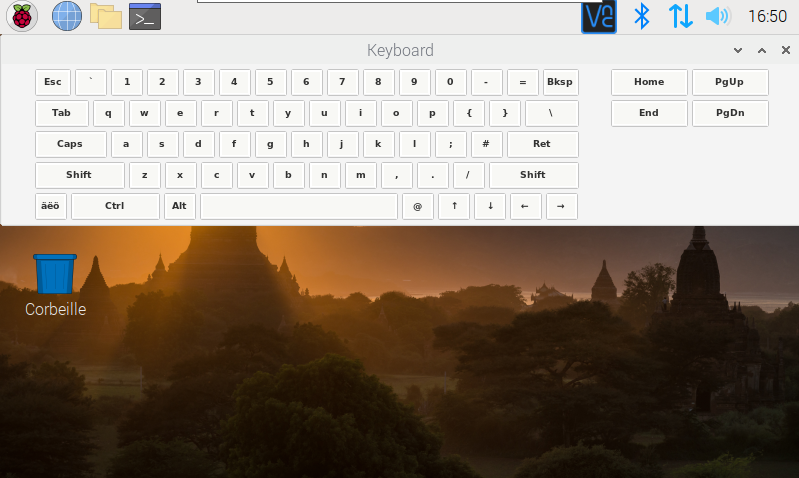The width and height of the screenshot is (799, 478).
Task: Click the up chevron in Keyboard title bar
Action: 762,50
